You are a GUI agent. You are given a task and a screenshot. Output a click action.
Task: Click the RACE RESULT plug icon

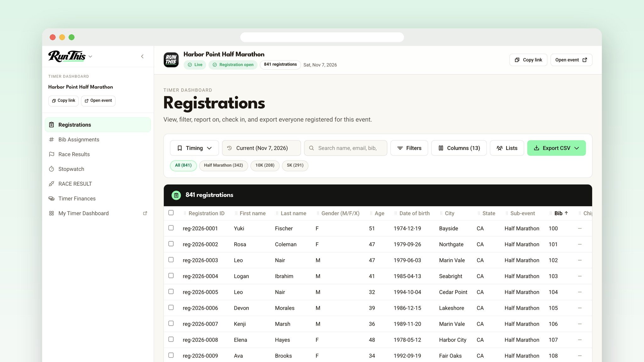52,184
